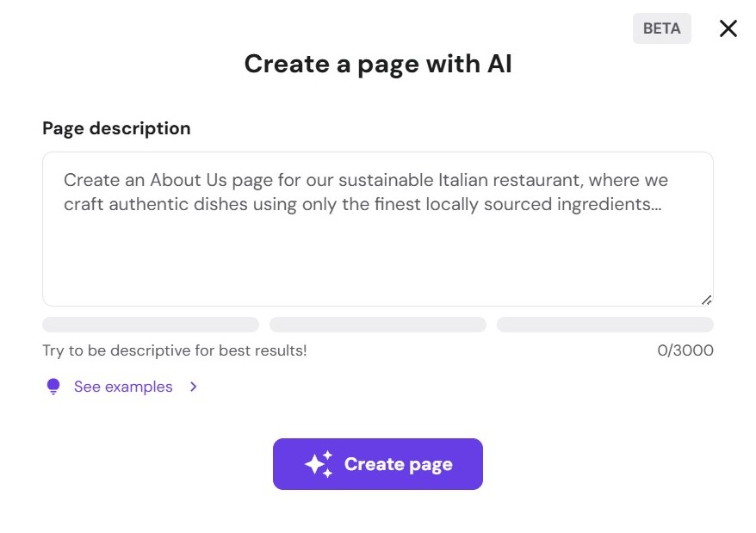
Task: Click the Page description label
Action: click(116, 127)
